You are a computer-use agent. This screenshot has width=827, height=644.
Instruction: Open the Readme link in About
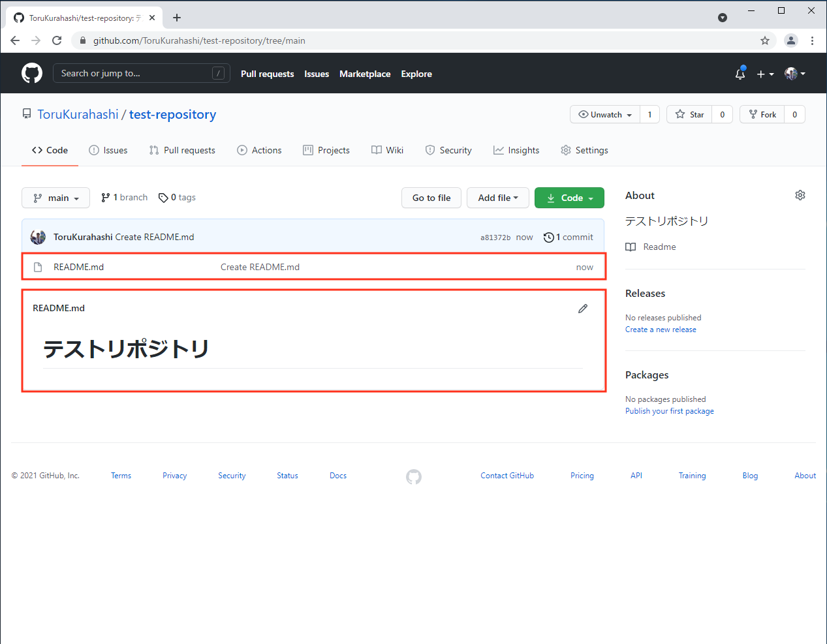[651, 247]
